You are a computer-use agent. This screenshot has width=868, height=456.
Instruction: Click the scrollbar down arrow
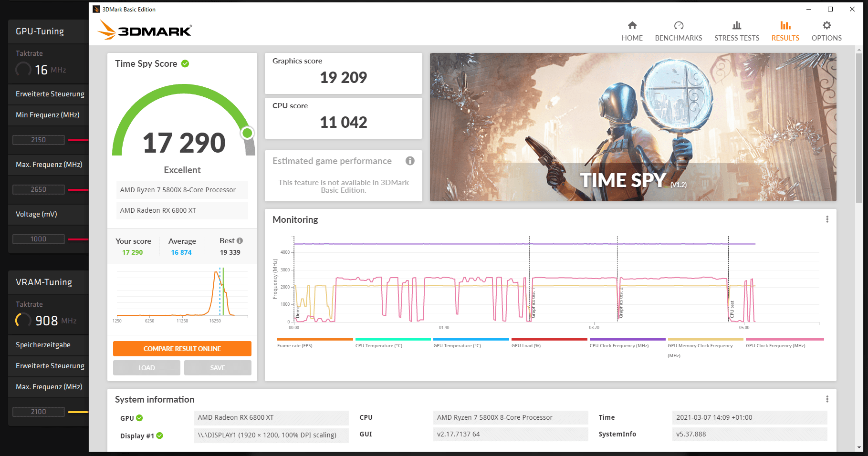pos(859,447)
